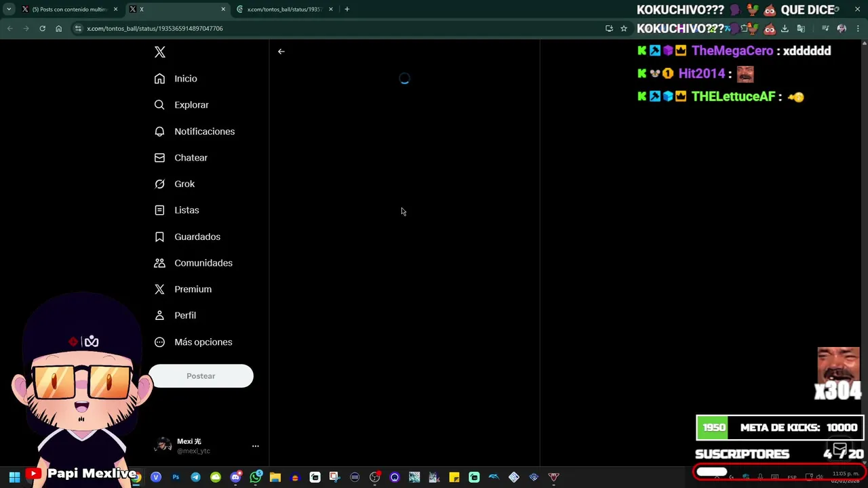Click the X logo in the sidebar

coord(160,52)
